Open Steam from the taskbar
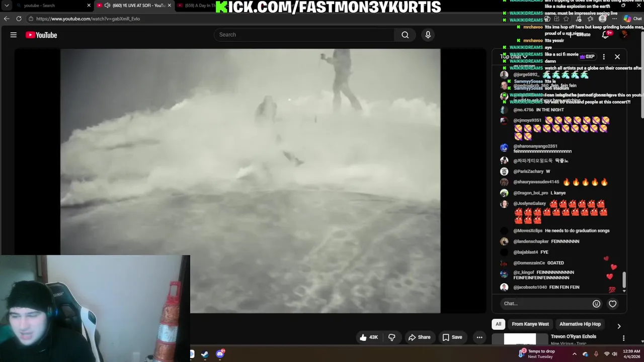The width and height of the screenshot is (644, 362). pyautogui.click(x=205, y=354)
